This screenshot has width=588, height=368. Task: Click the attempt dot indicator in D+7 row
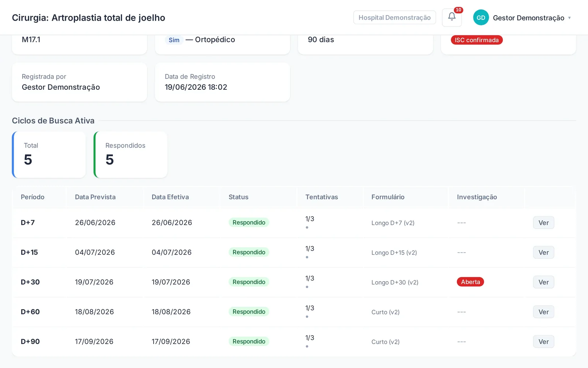(x=307, y=227)
